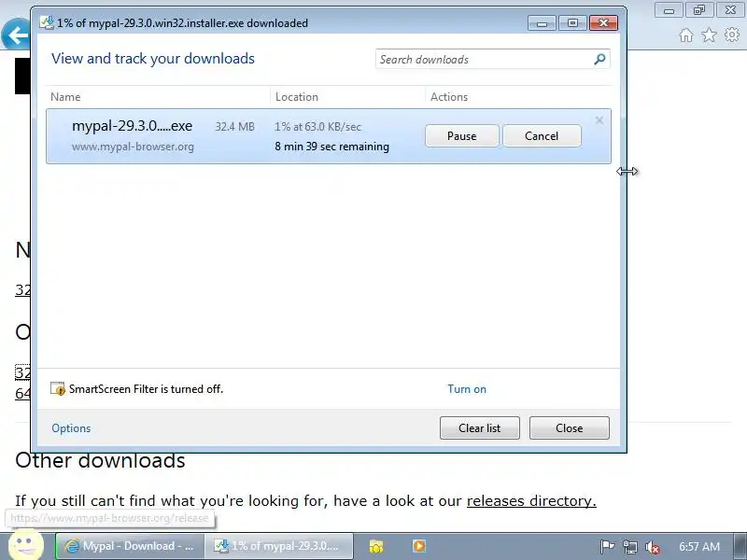Viewport: 747px width, 560px height.
Task: Minimize the View Downloads window
Action: click(542, 22)
